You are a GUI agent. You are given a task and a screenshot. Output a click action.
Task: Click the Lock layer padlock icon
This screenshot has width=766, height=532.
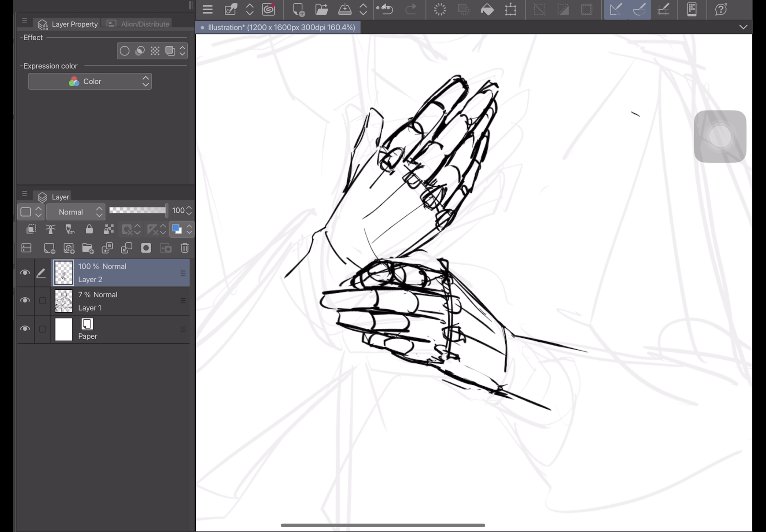coord(89,229)
